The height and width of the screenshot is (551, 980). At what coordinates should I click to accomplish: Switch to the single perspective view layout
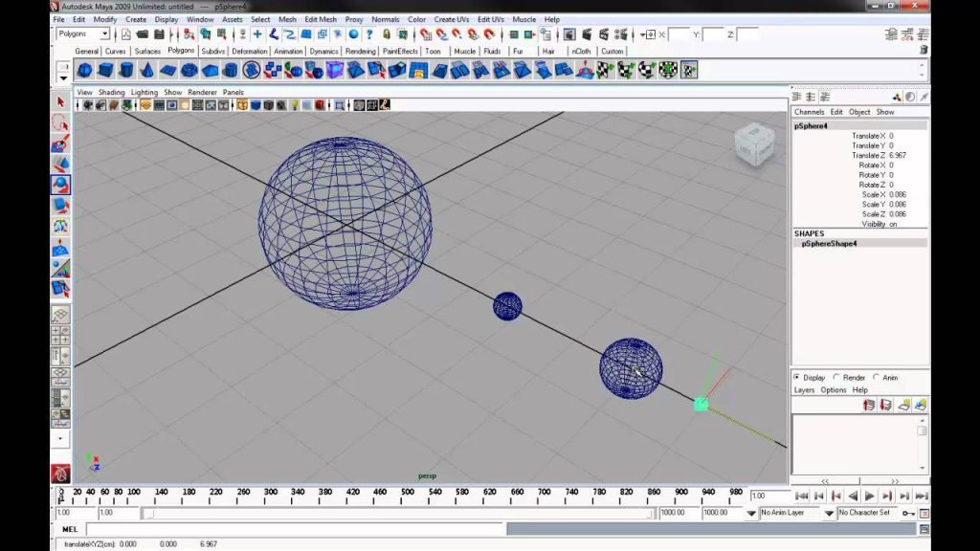pyautogui.click(x=60, y=314)
